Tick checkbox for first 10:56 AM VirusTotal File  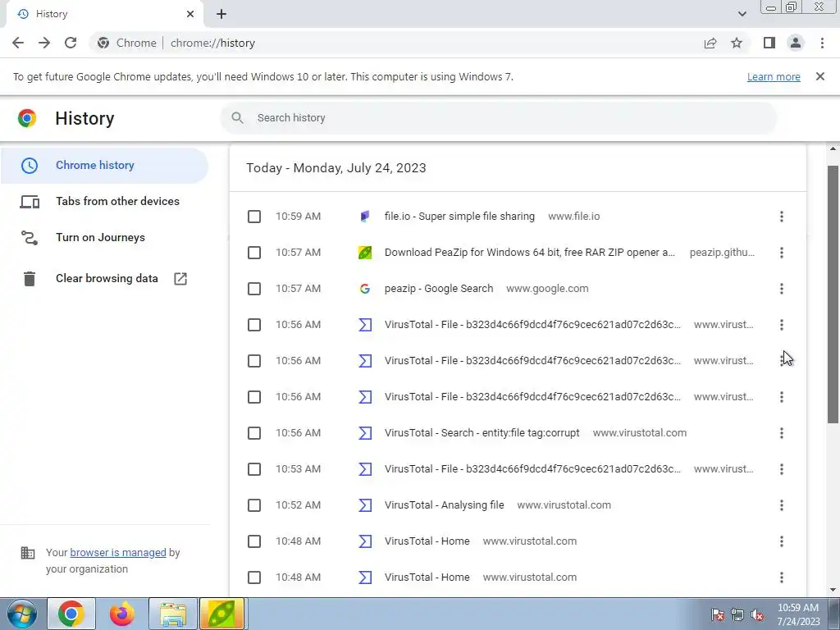[254, 325]
